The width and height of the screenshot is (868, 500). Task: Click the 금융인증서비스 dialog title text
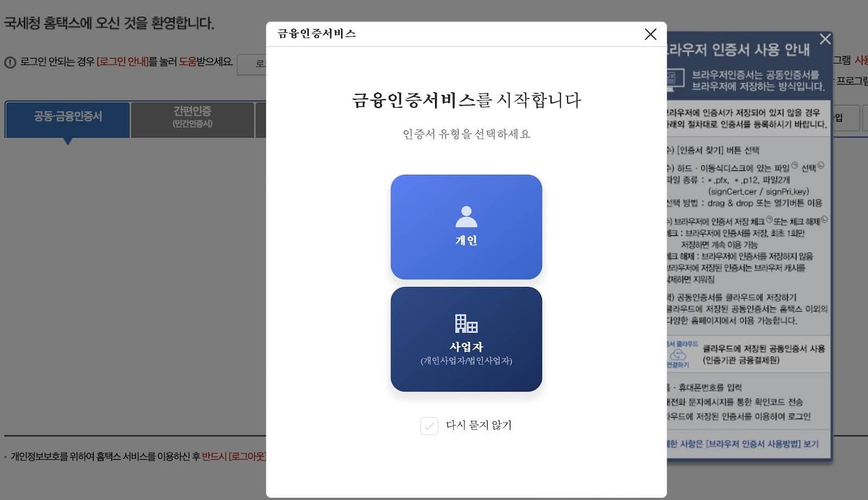coord(317,34)
